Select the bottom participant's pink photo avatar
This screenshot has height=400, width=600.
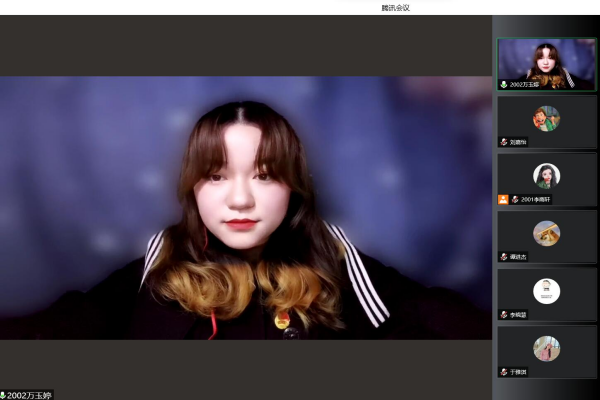point(546,348)
